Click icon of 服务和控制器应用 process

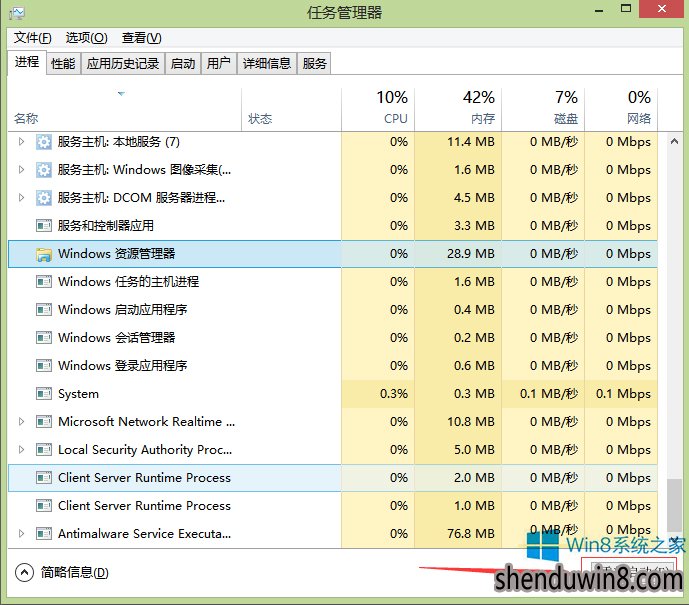point(44,226)
